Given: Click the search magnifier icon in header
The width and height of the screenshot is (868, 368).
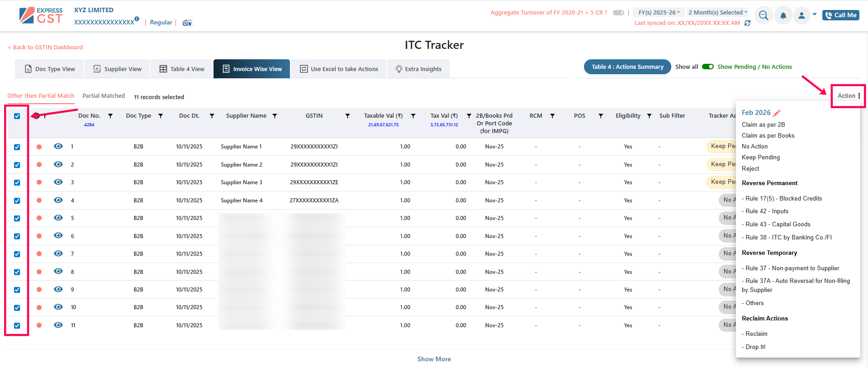Looking at the screenshot, I should 764,15.
